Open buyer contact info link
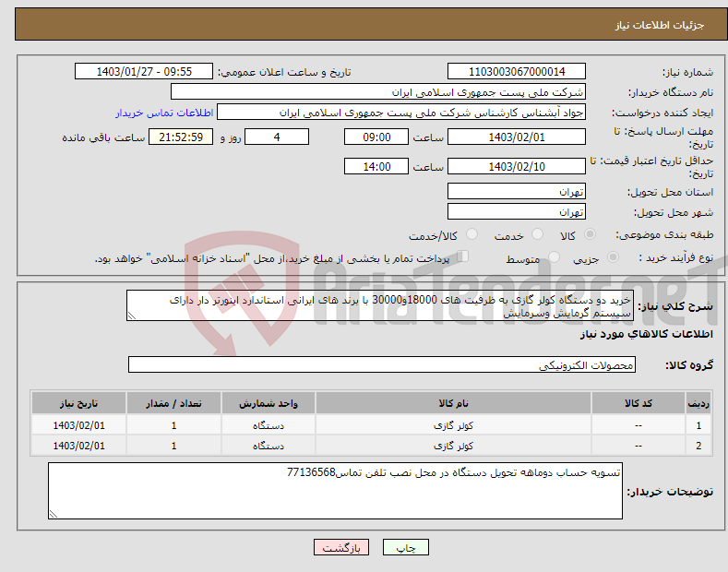Screen dimensions: 728x572 point(164,113)
